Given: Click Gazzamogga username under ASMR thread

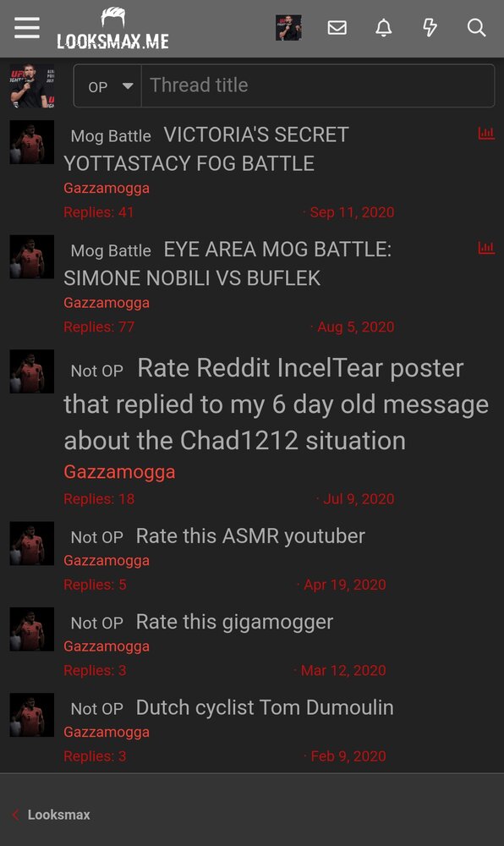Looking at the screenshot, I should click(107, 561).
